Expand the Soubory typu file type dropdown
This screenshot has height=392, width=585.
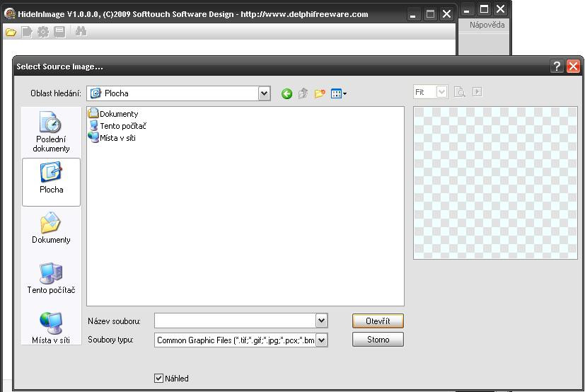[x=322, y=340]
